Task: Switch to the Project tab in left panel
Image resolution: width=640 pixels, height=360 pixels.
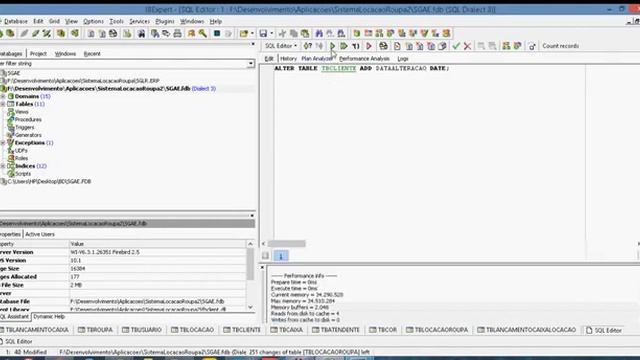Action: [38, 54]
